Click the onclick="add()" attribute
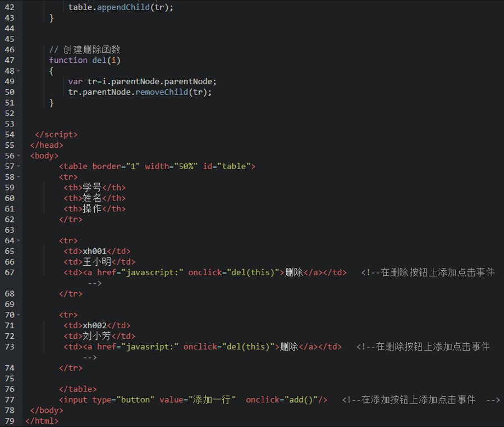Viewport: 504px width, 427px height. (282, 400)
